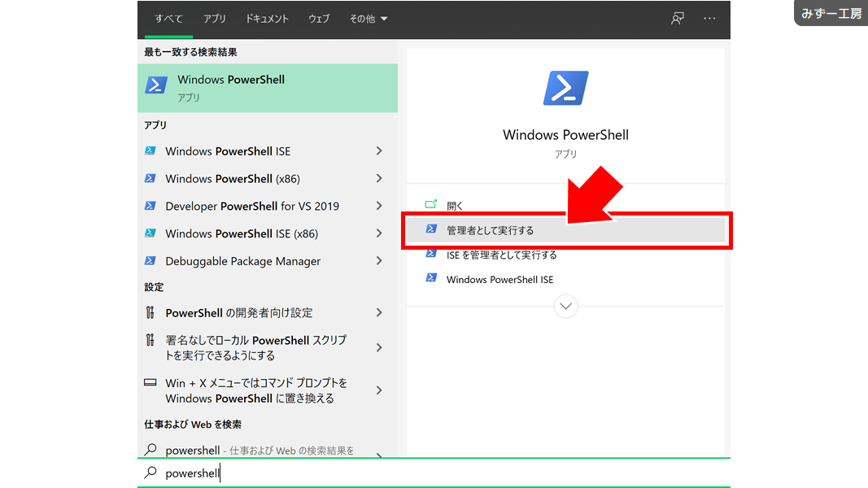Screen dimensions: 868x488
Task: Expand PowerShell の開発者向け設定 chevron
Action: 379,312
